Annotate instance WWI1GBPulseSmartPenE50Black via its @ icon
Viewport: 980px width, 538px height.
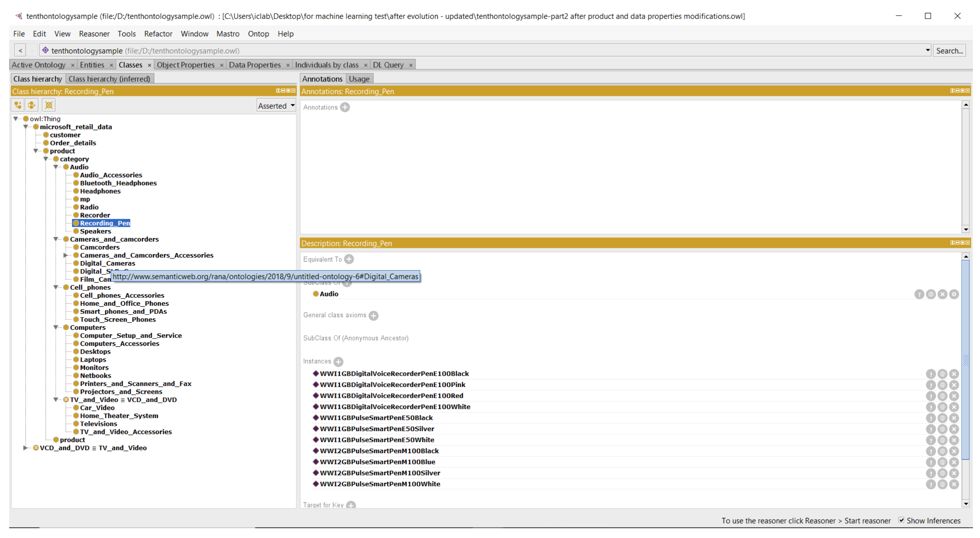(942, 418)
